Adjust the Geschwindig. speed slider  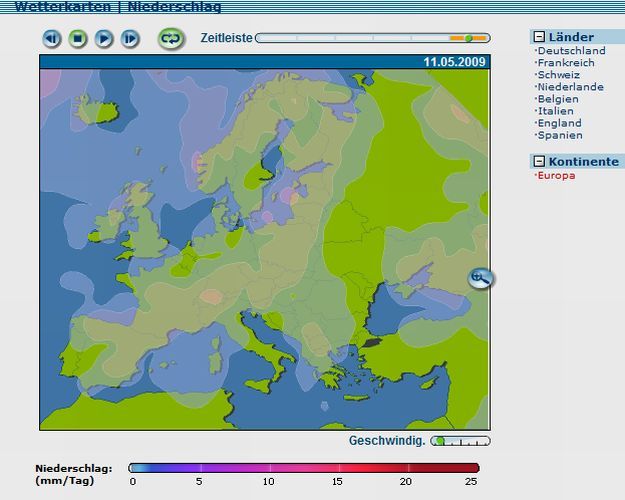coord(461,441)
